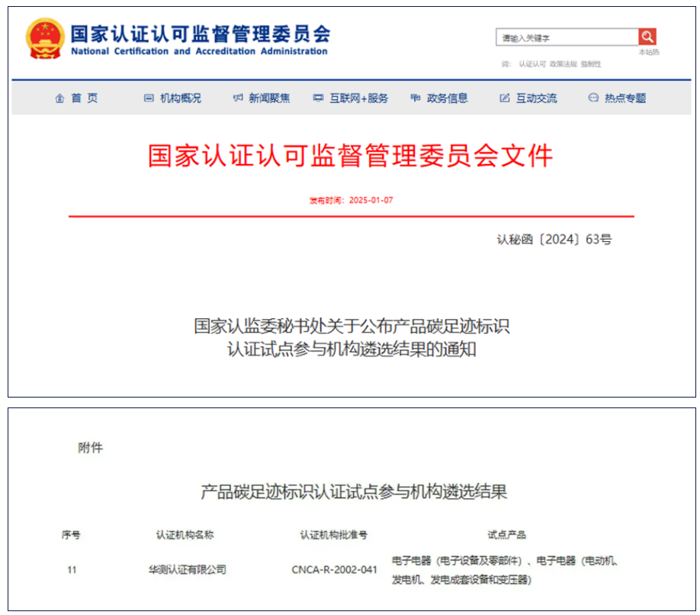This screenshot has height=615, width=700.
Task: Click the monitor icon for 互联网+服务
Action: click(x=318, y=98)
